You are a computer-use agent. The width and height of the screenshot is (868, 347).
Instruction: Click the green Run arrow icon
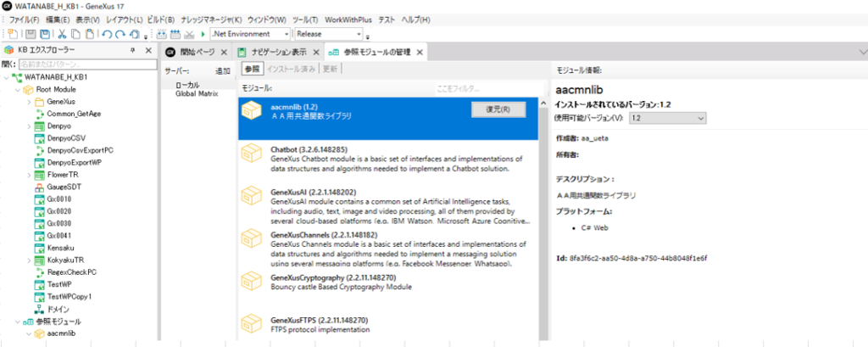coord(203,34)
